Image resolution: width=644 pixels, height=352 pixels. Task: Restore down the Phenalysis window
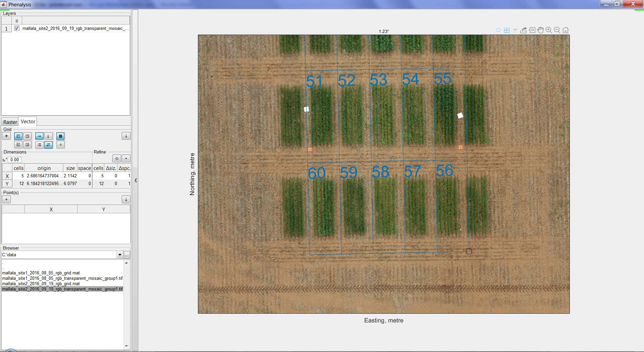click(x=617, y=4)
